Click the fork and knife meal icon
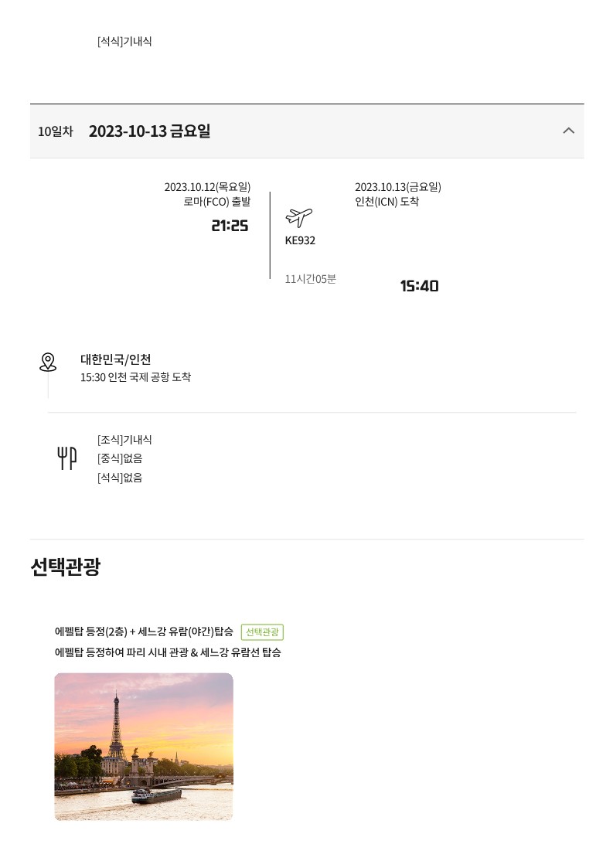 pos(67,458)
